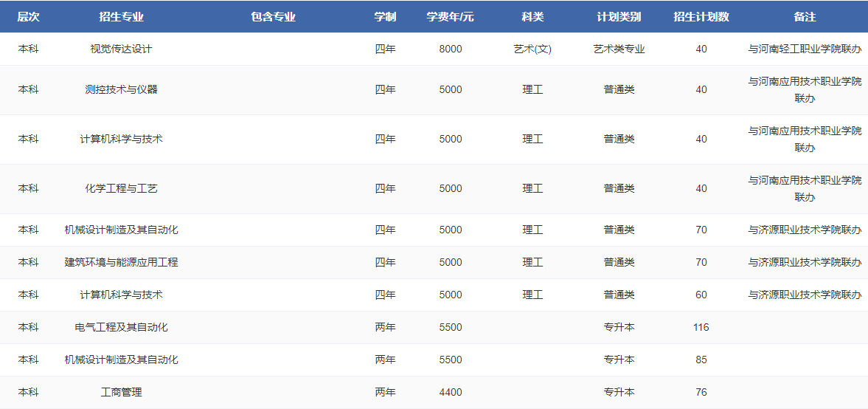Click the 工商管理 major cell
868x409 pixels.
tap(121, 392)
